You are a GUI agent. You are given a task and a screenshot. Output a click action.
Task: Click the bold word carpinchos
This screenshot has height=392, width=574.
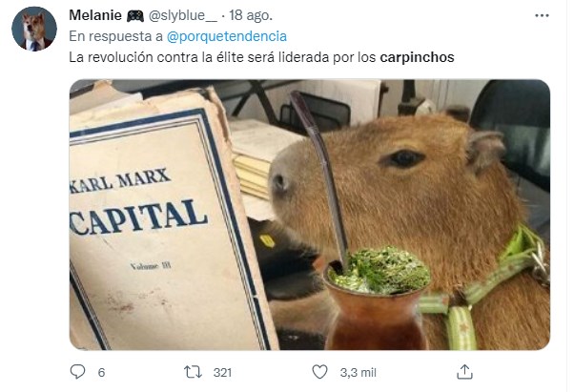[x=417, y=57]
